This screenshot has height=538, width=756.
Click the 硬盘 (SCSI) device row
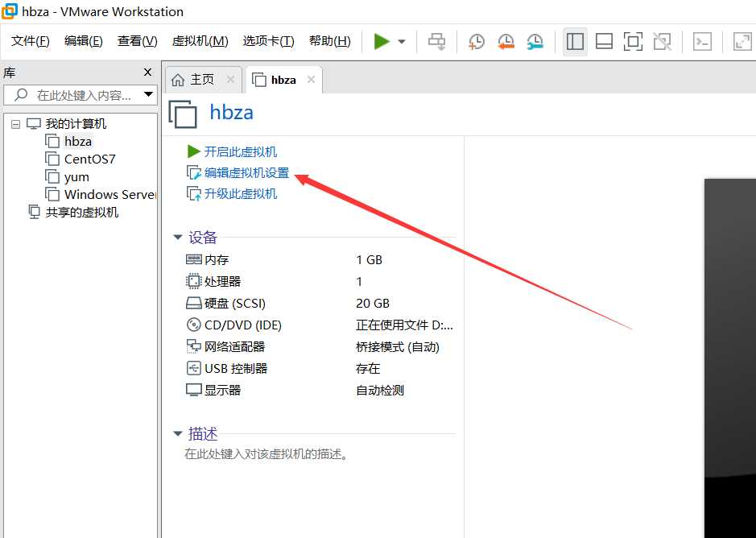[319, 303]
